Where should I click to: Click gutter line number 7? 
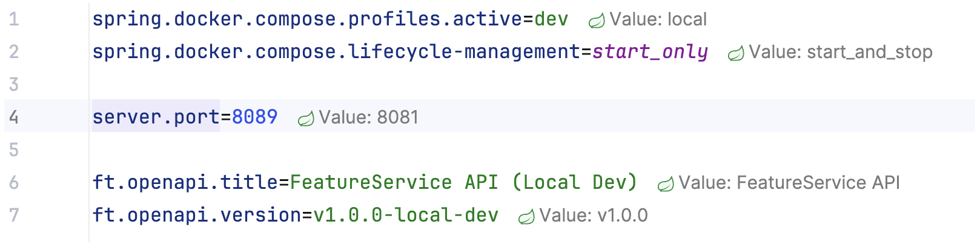(x=14, y=215)
